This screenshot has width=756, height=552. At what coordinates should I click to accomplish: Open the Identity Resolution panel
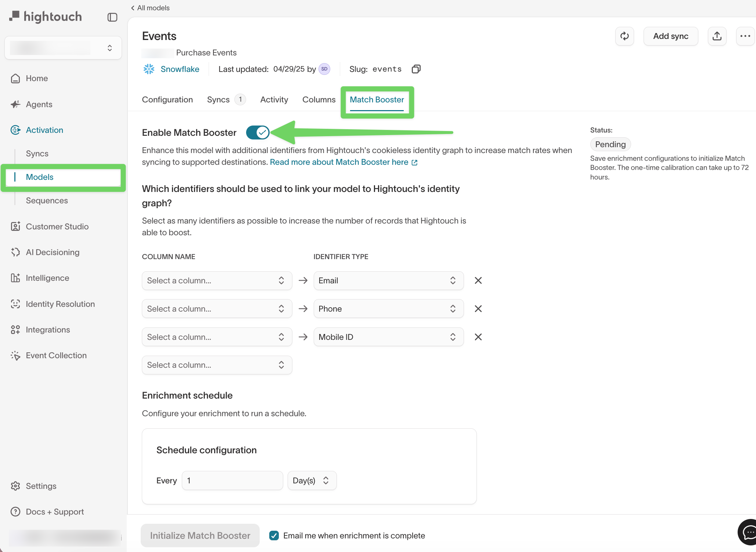pos(60,304)
